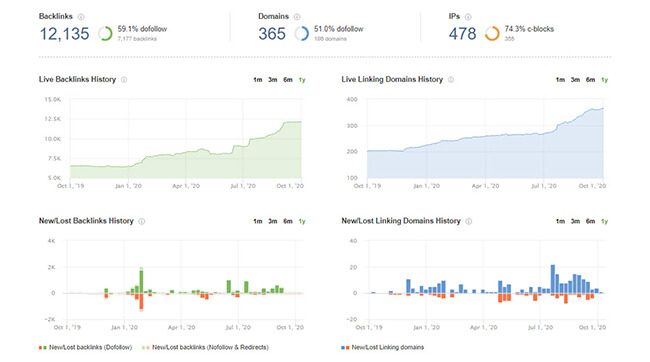The height and width of the screenshot is (362, 650).
Task: Toggle New/Lost backlinks (Dofollow) legend
Action: coord(86,347)
